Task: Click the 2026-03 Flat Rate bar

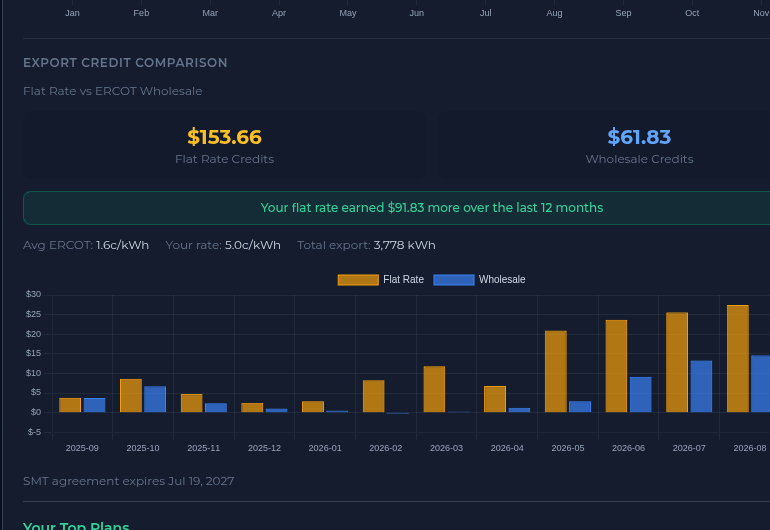Action: click(x=434, y=389)
